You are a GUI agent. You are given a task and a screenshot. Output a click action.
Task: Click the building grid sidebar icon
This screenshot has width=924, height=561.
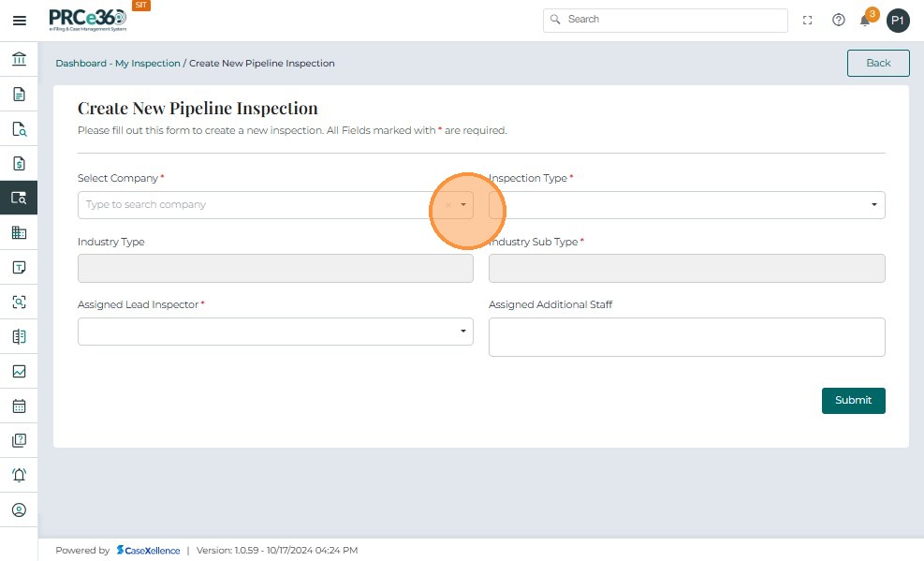point(19,232)
